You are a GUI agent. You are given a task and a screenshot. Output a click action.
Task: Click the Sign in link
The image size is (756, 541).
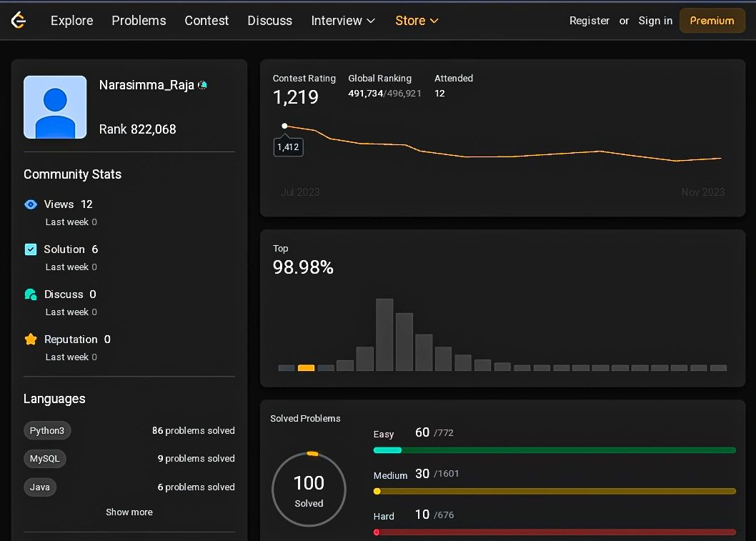point(655,21)
